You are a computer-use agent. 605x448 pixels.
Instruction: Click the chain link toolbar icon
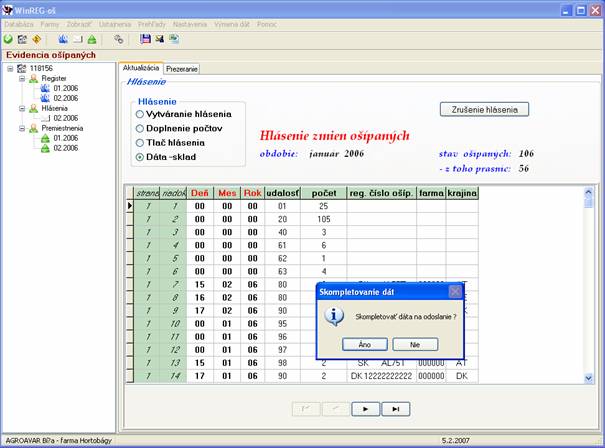tap(119, 39)
